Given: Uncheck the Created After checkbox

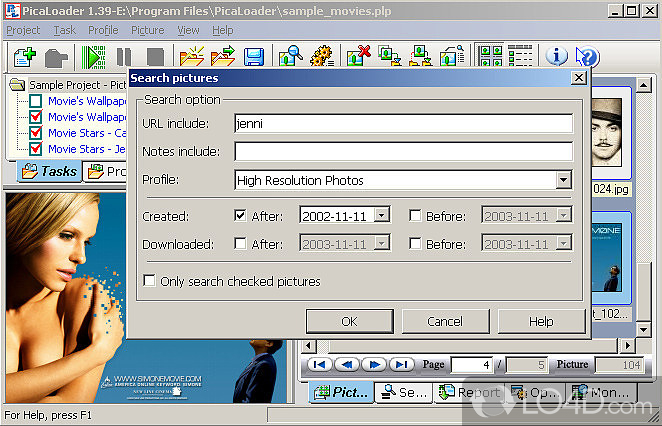Looking at the screenshot, I should (240, 215).
